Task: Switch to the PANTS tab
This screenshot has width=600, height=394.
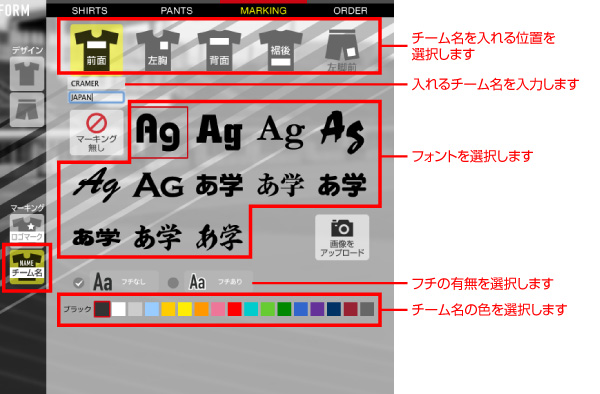Action: 176,10
